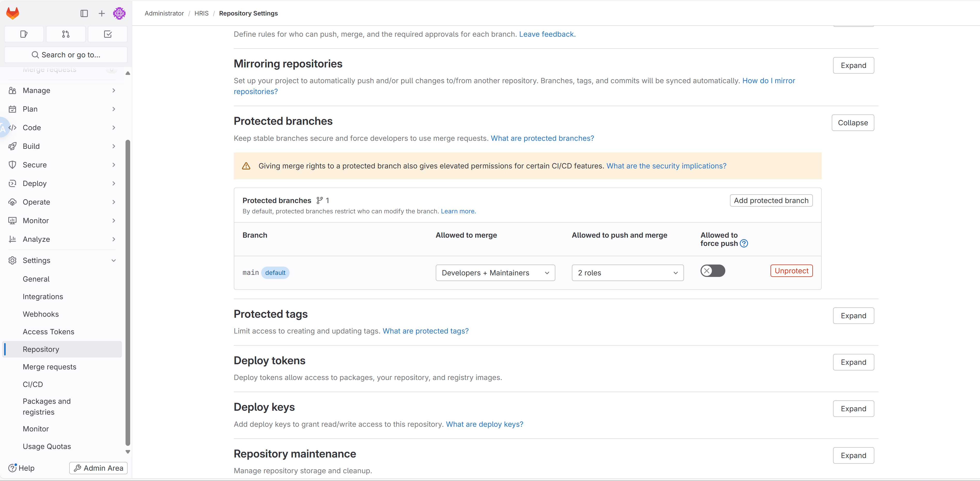This screenshot has height=481, width=980.
Task: Click the Monitor display icon
Action: click(12, 221)
